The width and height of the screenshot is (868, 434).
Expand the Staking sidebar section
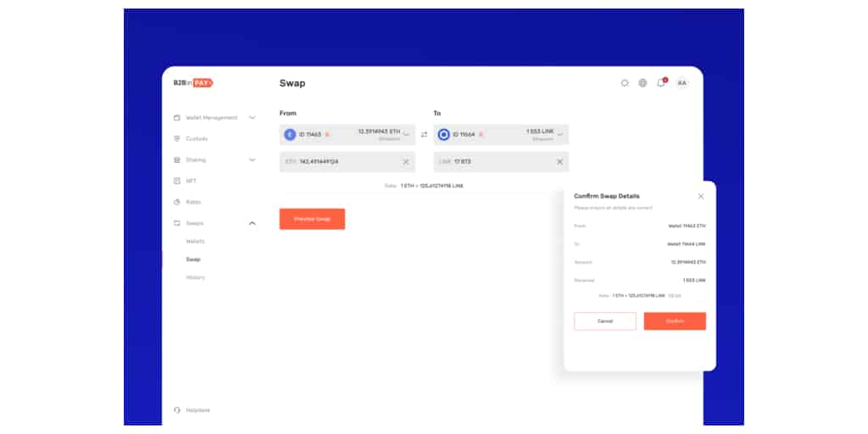pyautogui.click(x=252, y=160)
